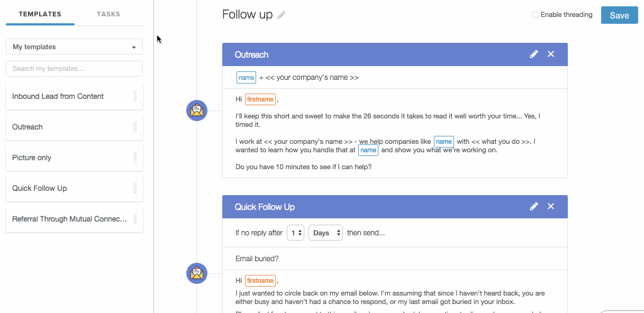Open the Days unit dropdown
Screen dimensions: 644x313
click(325, 233)
